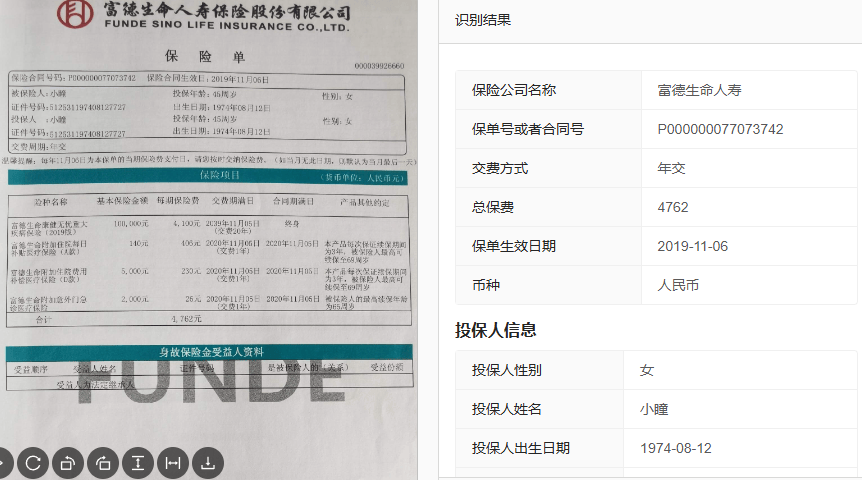862x480 pixels.
Task: Fit image to width
Action: (x=173, y=464)
